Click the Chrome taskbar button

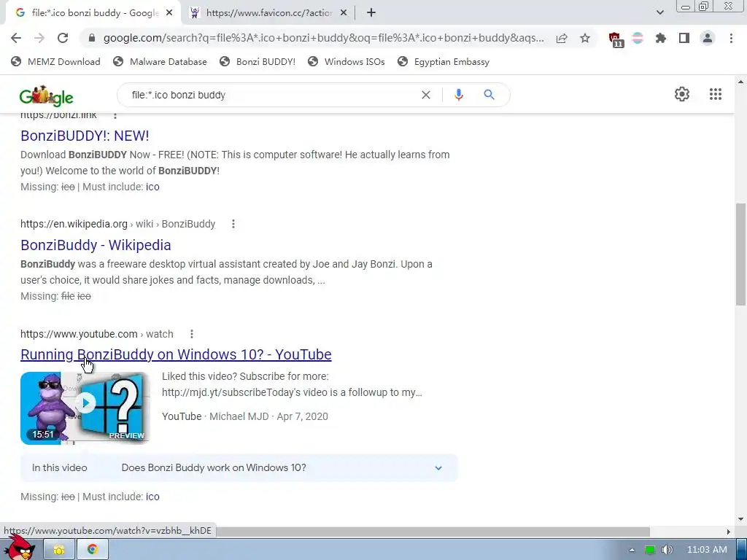pos(93,550)
